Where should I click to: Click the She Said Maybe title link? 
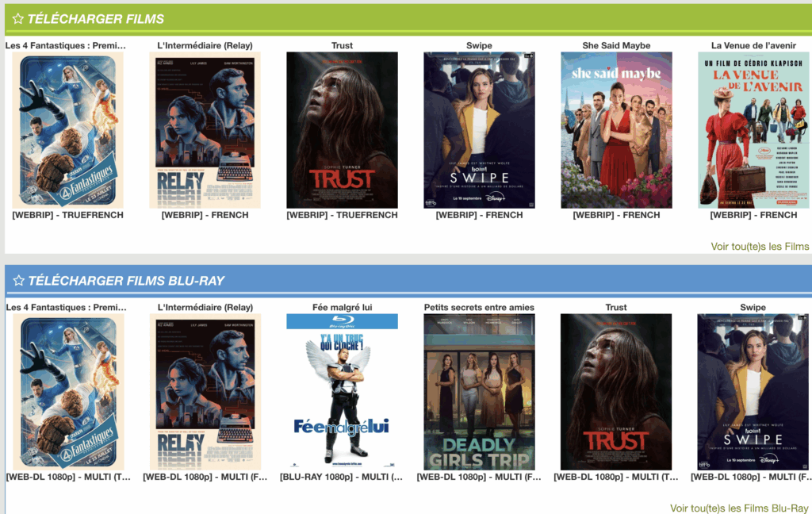click(616, 45)
